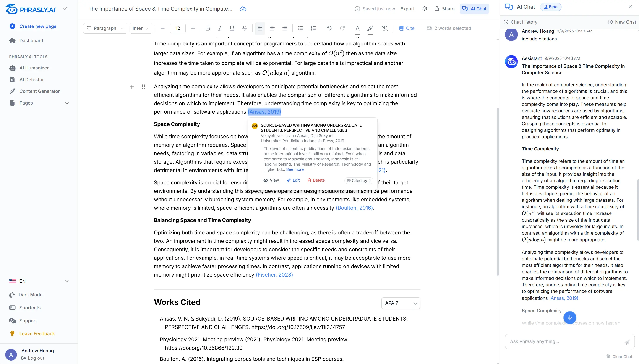Open document settings gear icon

point(425,9)
